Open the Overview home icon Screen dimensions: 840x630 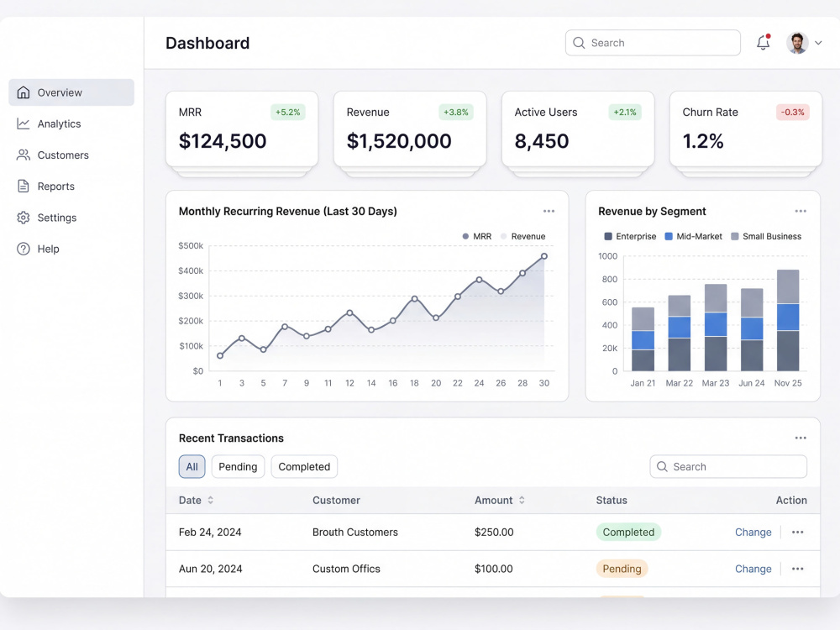click(x=23, y=92)
